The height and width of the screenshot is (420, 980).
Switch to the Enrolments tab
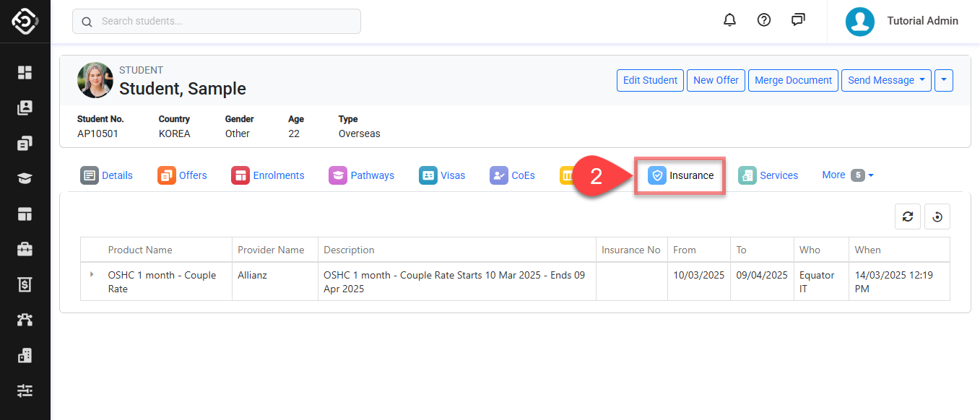click(x=268, y=175)
